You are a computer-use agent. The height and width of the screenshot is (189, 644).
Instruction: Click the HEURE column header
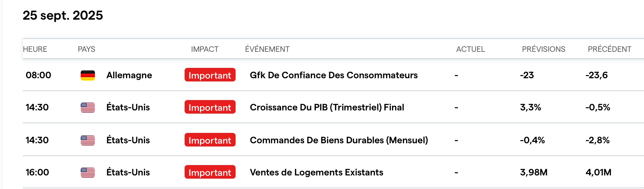point(35,49)
